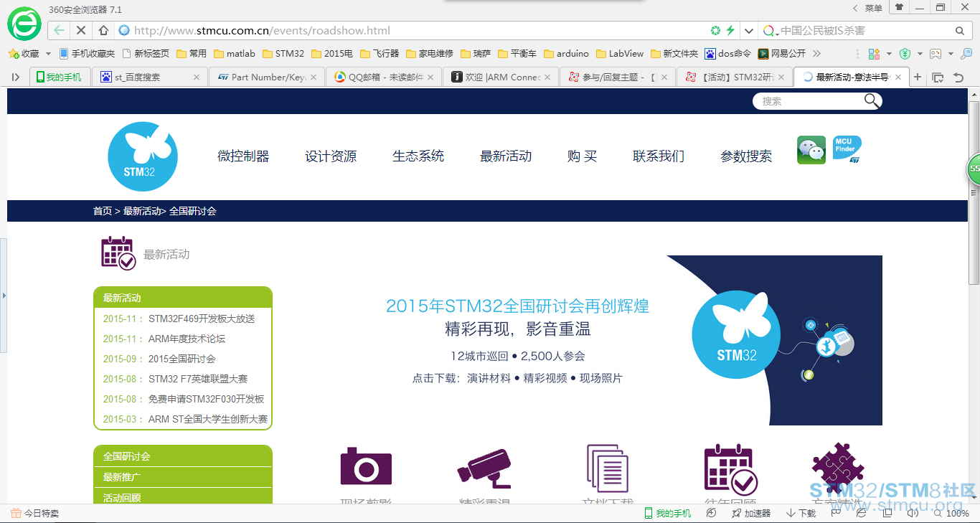Switch to the Part Number/Key tab
Screen dimensions: 980x523
coord(266,77)
